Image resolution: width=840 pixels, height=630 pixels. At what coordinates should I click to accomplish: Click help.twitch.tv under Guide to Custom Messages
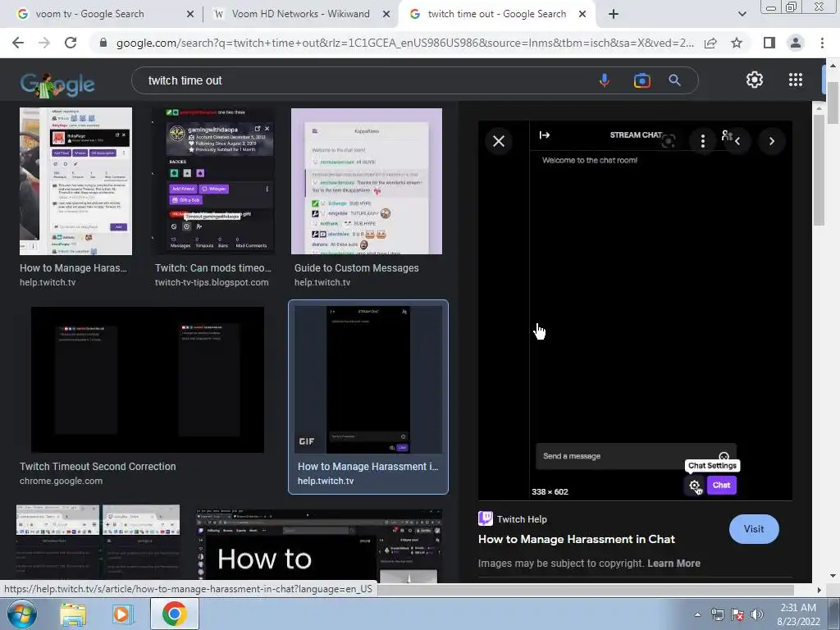click(x=322, y=282)
